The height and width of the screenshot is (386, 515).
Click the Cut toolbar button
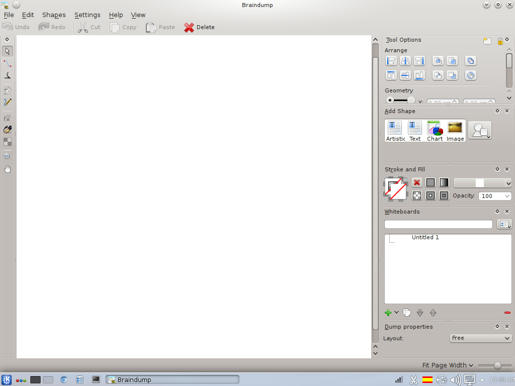[89, 27]
